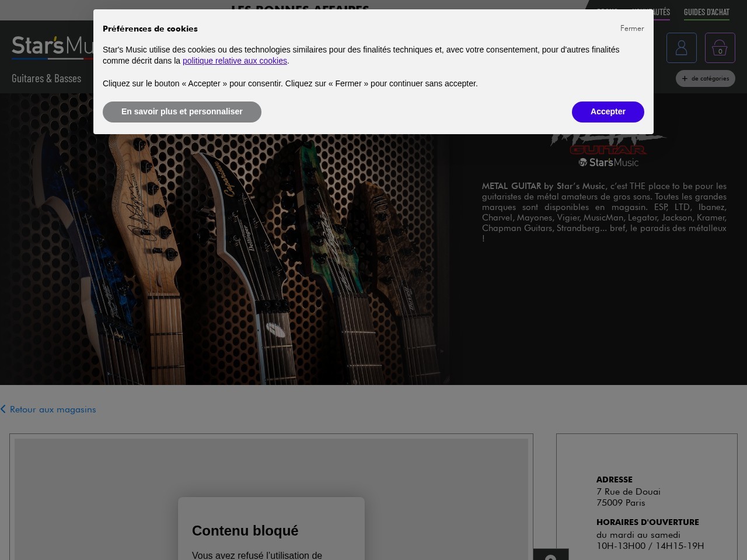Switch to the NOUVEAUTÉS tab

click(x=650, y=12)
